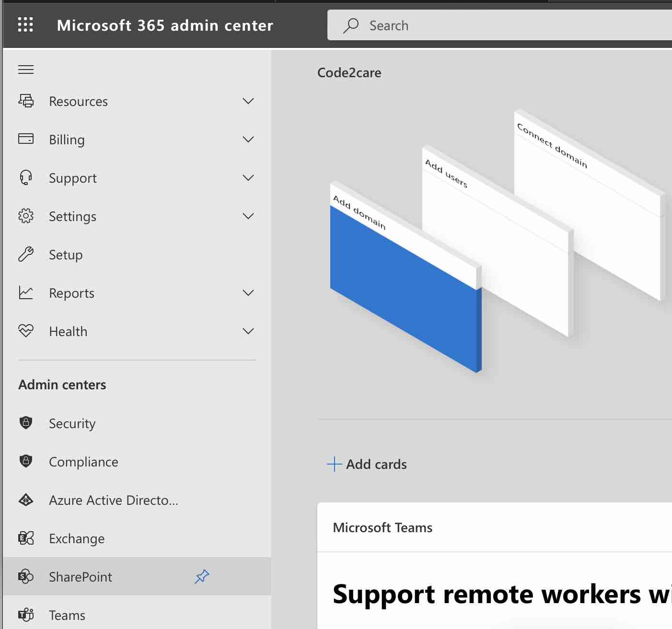The height and width of the screenshot is (629, 672).
Task: Open the Compliance admin center
Action: click(83, 462)
